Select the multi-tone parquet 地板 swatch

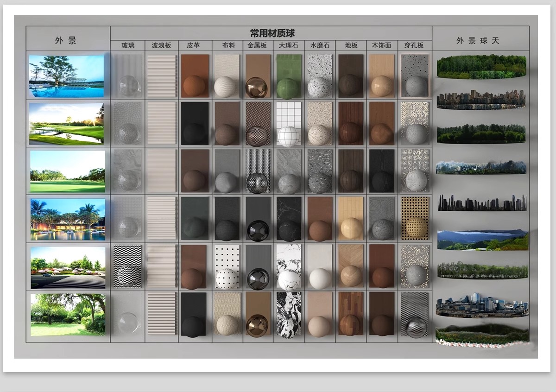tap(351, 314)
